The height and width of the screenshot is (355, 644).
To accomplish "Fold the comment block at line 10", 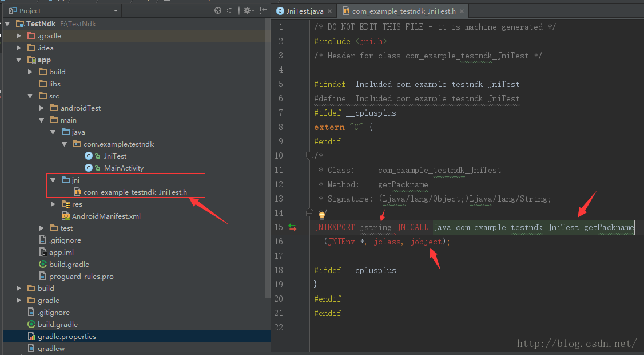I will click(309, 156).
